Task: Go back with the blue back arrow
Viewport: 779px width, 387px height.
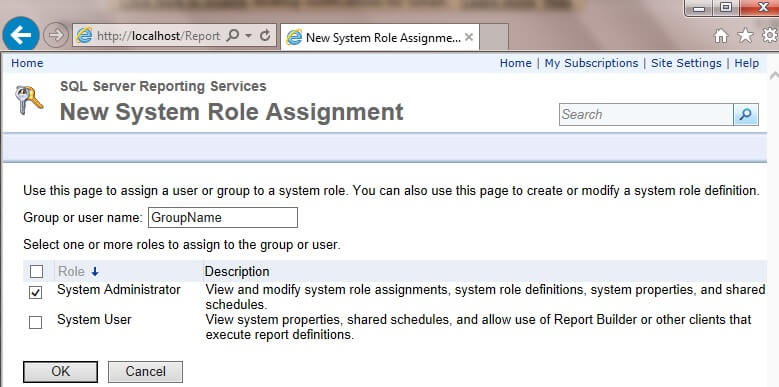Action: [21, 34]
